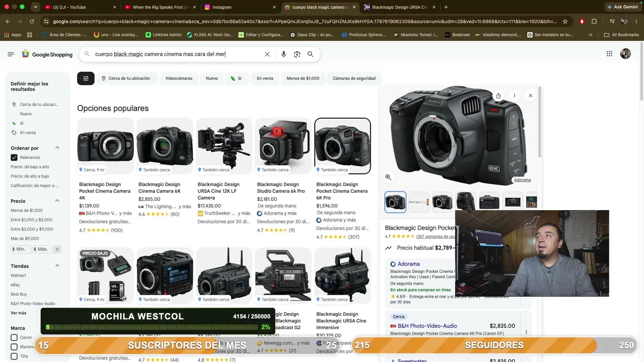This screenshot has width=644, height=362.
Task: Open more options for B&H Photo-Video-Audio offer
Action: point(526,332)
